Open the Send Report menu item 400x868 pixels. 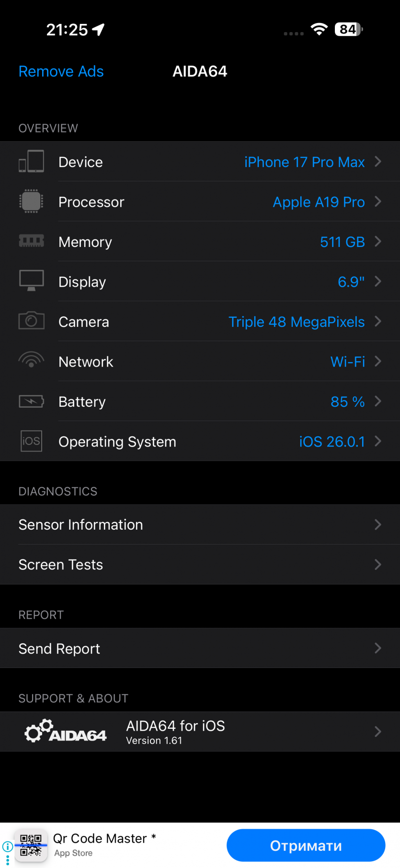click(59, 648)
